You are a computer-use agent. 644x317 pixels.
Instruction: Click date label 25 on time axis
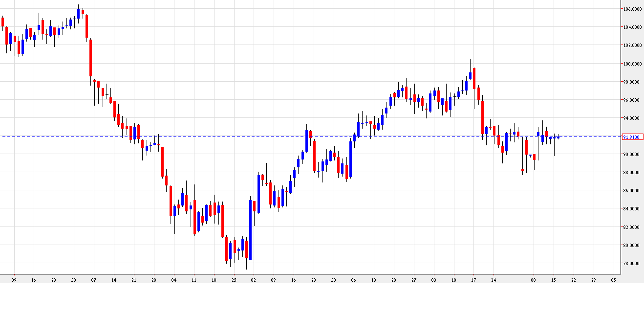(234, 280)
